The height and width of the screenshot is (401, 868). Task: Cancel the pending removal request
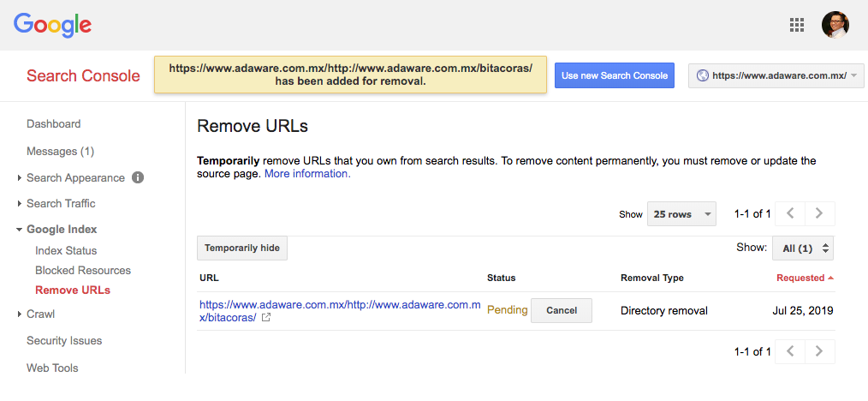(561, 310)
